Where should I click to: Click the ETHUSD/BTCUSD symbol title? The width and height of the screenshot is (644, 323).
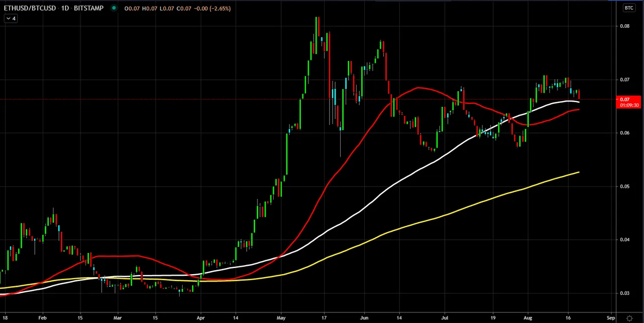(x=30, y=8)
